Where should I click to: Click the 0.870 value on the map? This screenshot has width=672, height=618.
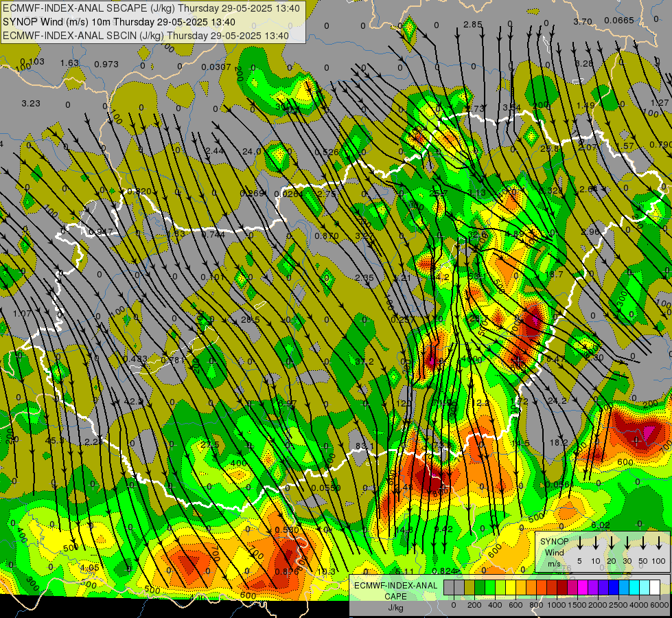tap(327, 236)
